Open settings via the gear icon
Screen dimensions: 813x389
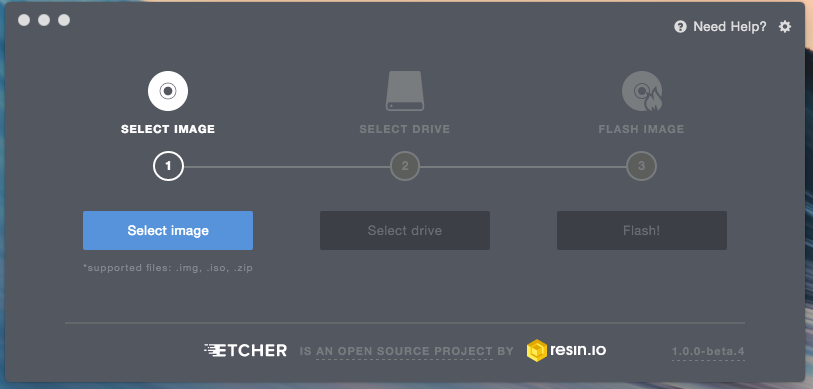[785, 26]
